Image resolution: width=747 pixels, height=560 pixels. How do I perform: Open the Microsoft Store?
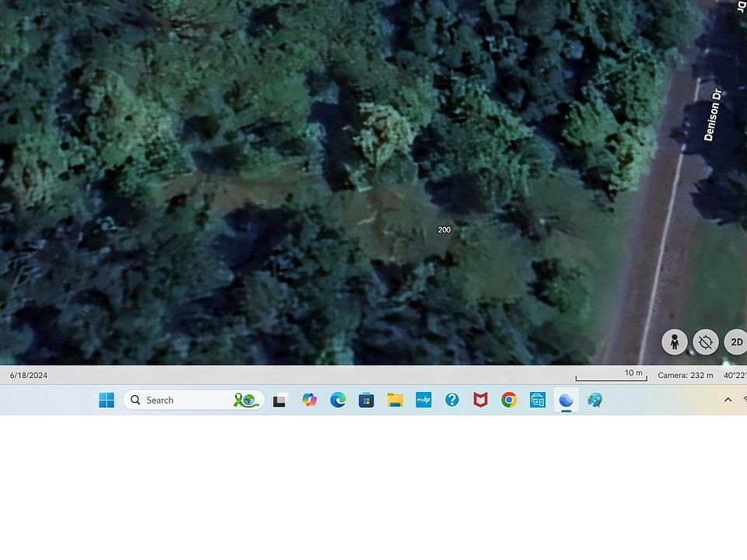click(366, 400)
